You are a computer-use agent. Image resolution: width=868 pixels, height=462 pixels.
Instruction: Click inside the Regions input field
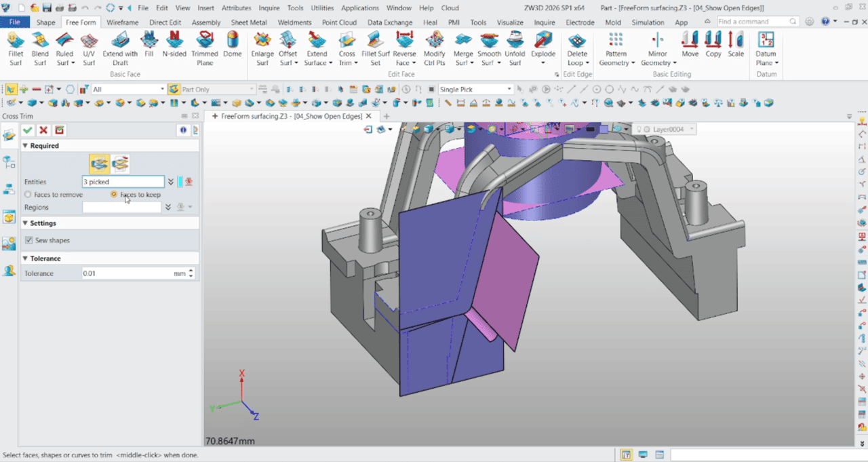(122, 207)
